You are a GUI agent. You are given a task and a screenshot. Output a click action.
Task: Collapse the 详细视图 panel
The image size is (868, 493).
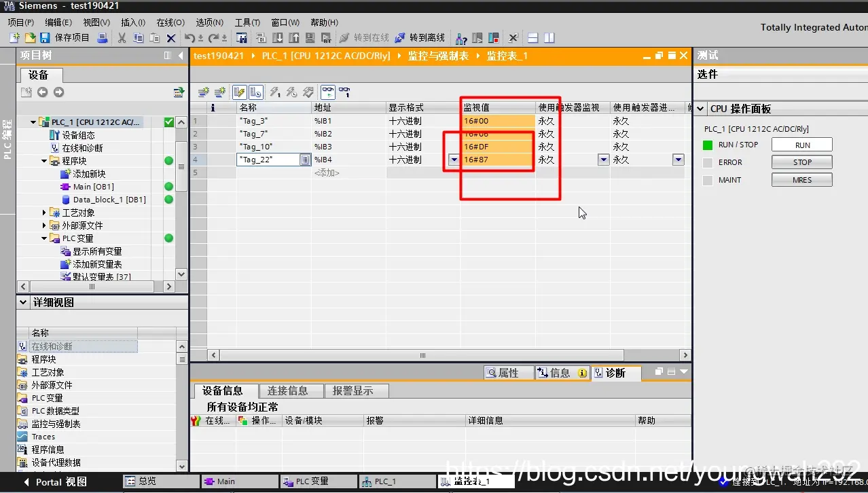(24, 302)
